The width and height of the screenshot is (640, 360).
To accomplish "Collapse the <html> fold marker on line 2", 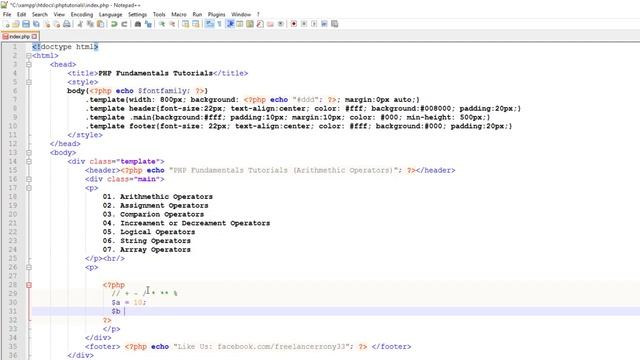I will [29, 56].
